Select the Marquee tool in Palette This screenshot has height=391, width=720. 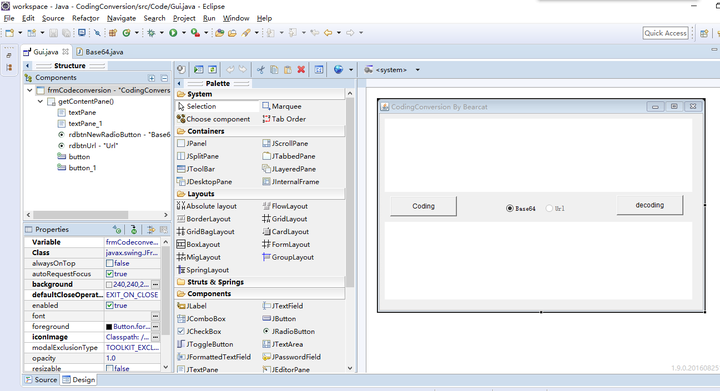(x=282, y=106)
